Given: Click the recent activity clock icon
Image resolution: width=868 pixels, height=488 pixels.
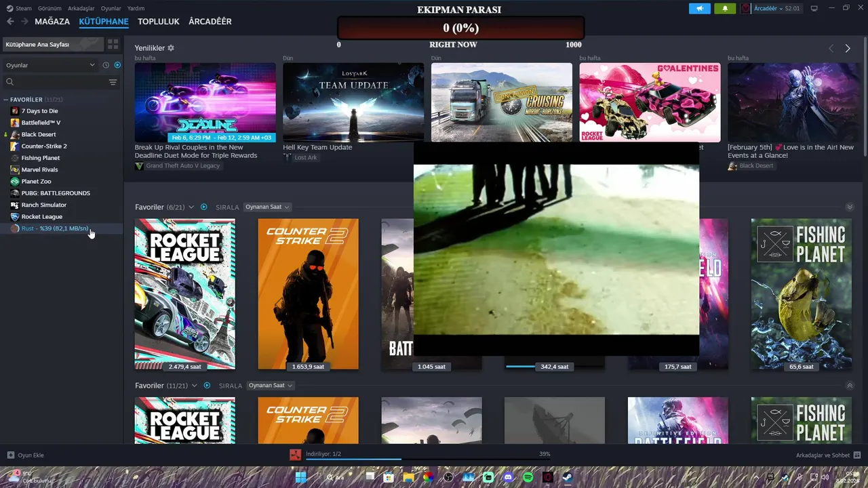Looking at the screenshot, I should [x=106, y=65].
